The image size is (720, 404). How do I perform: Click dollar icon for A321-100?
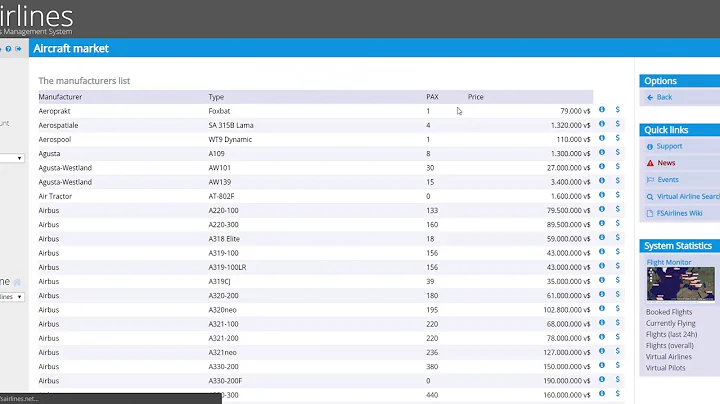tap(618, 323)
